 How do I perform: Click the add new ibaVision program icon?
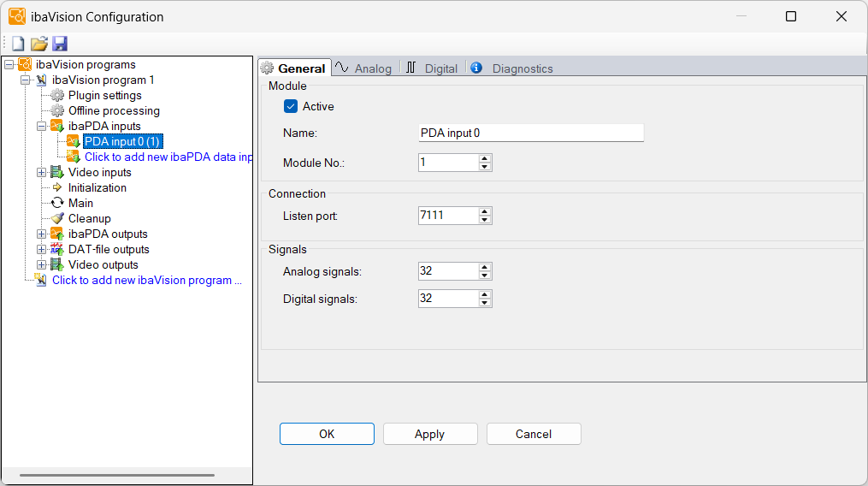[42, 280]
